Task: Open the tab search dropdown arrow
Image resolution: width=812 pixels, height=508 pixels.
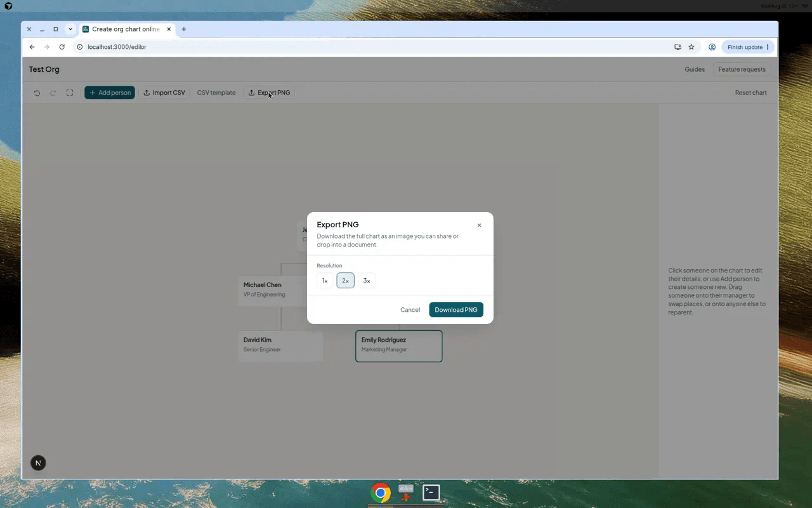Action: coord(70,29)
